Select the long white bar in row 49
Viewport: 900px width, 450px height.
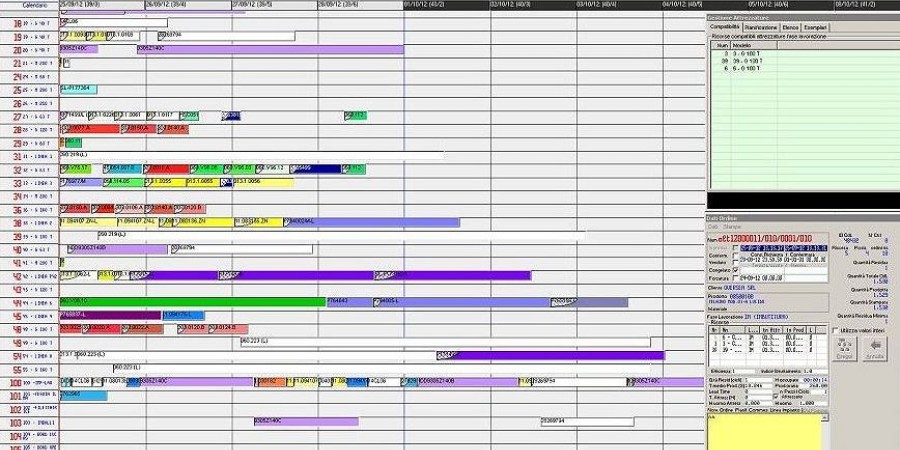click(x=445, y=342)
